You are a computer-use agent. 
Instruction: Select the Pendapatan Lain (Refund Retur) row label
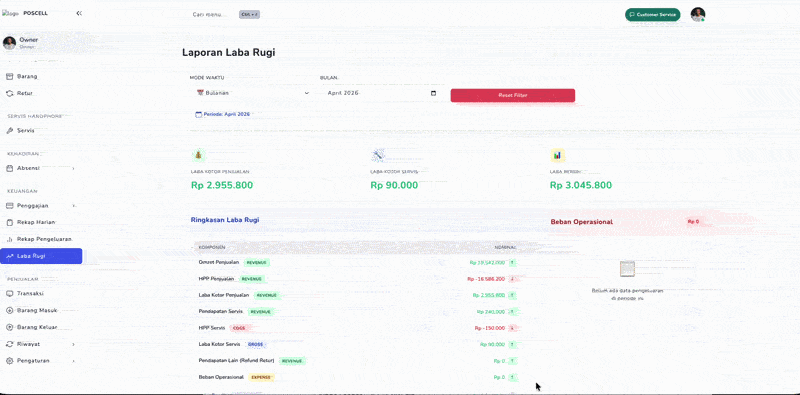click(x=236, y=360)
